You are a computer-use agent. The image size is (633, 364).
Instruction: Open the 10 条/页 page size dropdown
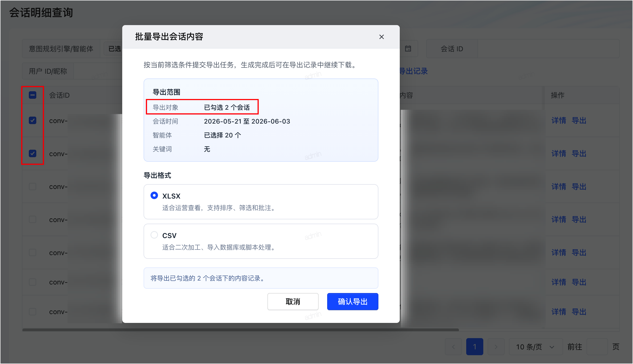point(536,347)
